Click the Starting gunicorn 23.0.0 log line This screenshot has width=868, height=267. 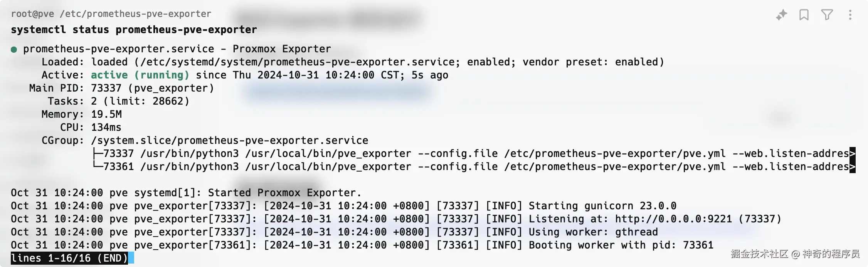(x=343, y=206)
